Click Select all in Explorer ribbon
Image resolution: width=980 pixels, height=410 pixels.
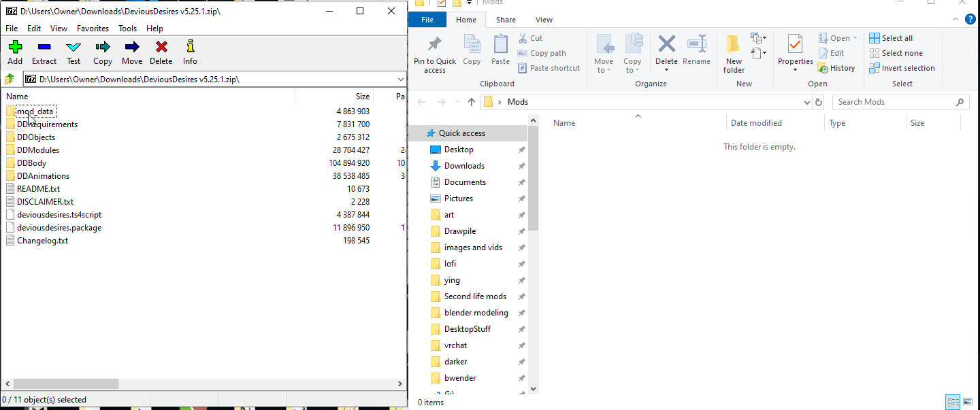click(891, 38)
